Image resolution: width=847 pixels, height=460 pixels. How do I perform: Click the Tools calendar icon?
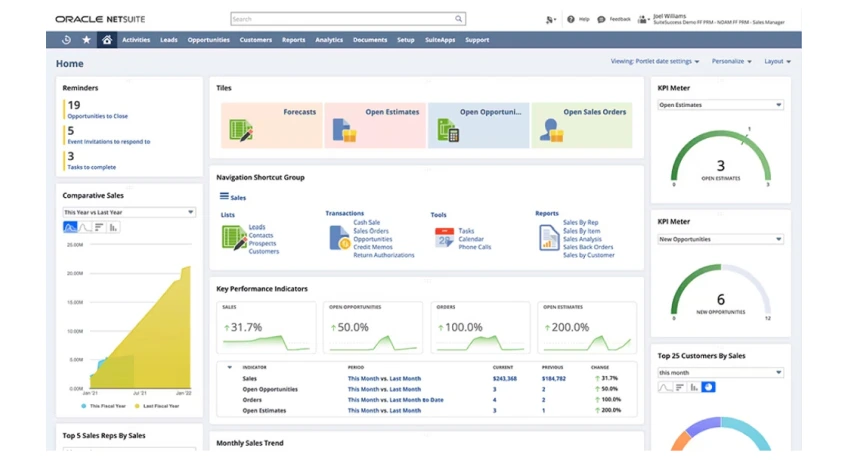point(445,238)
